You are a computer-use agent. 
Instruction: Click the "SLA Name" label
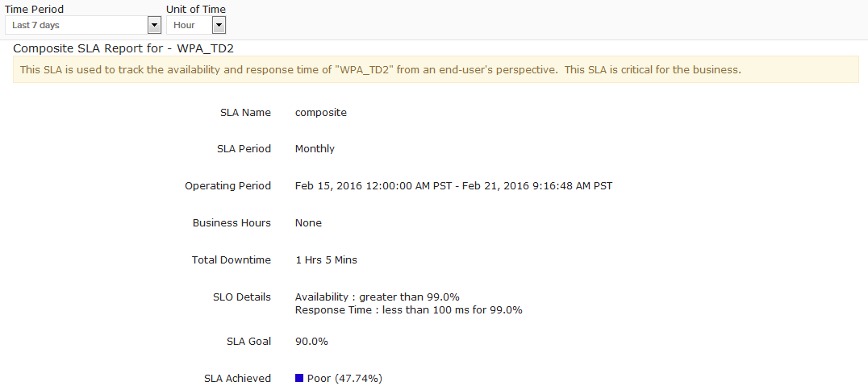[245, 113]
